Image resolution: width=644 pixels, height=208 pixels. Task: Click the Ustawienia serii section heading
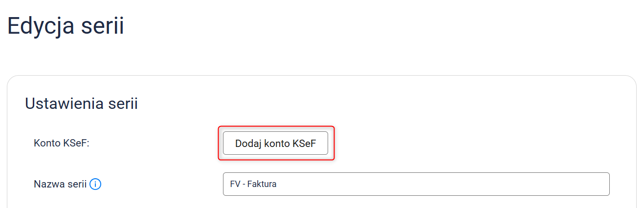[81, 104]
